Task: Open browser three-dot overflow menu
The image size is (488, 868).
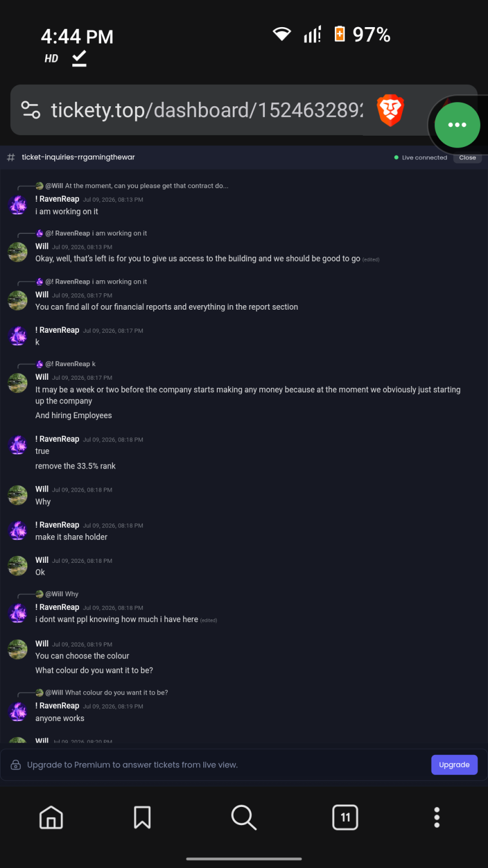Action: click(x=437, y=817)
